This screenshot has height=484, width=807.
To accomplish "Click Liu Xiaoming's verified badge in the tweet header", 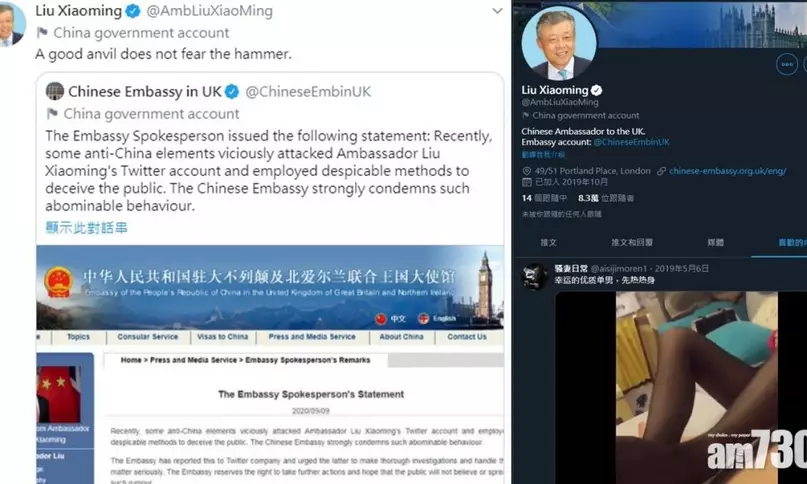I will 133,11.
